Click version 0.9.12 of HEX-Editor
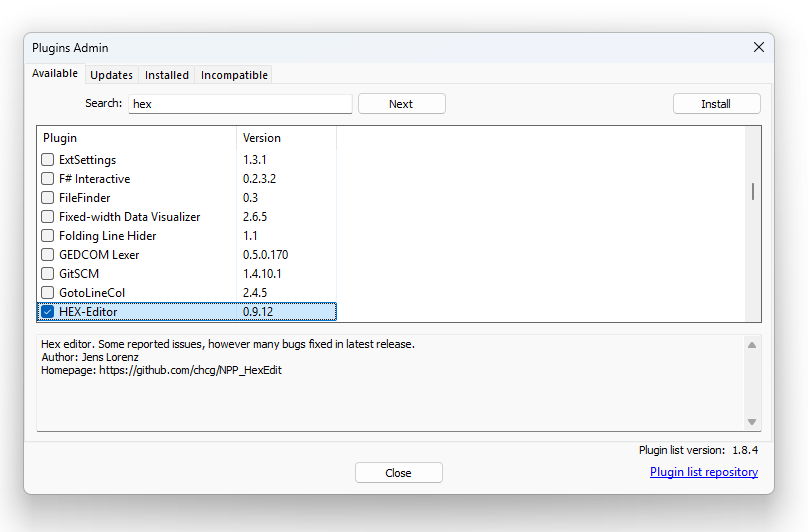The height and width of the screenshot is (532, 808). 258,312
